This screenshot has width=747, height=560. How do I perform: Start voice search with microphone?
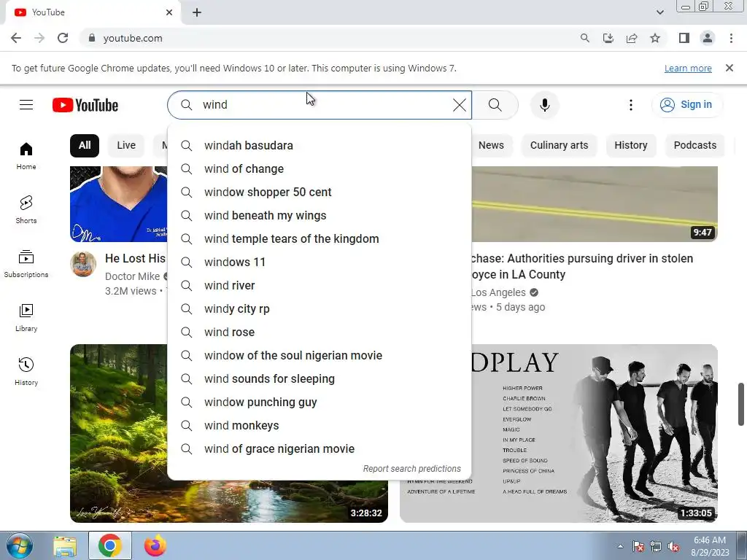point(544,105)
